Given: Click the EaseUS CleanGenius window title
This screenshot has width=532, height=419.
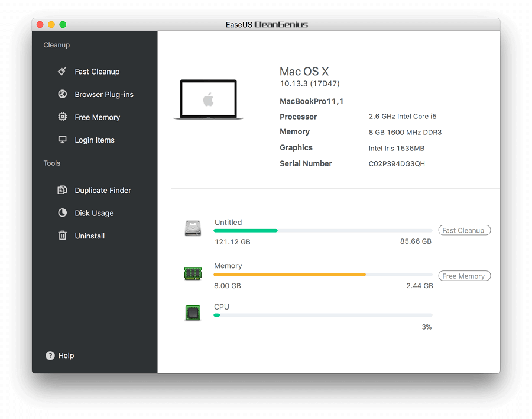Looking at the screenshot, I should 267,24.
